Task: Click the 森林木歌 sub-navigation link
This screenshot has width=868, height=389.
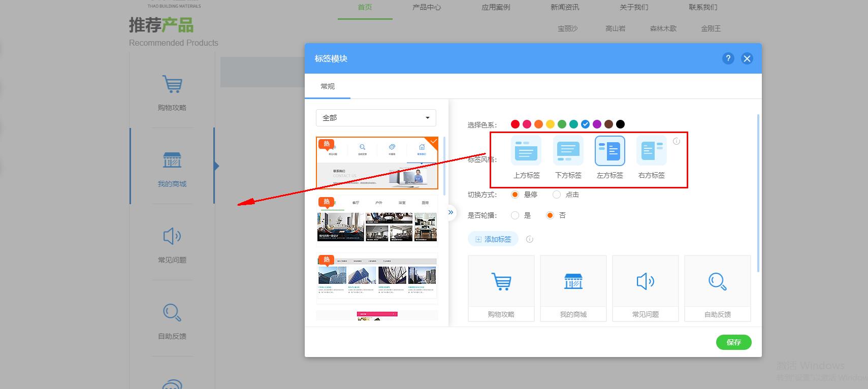Action: [663, 28]
